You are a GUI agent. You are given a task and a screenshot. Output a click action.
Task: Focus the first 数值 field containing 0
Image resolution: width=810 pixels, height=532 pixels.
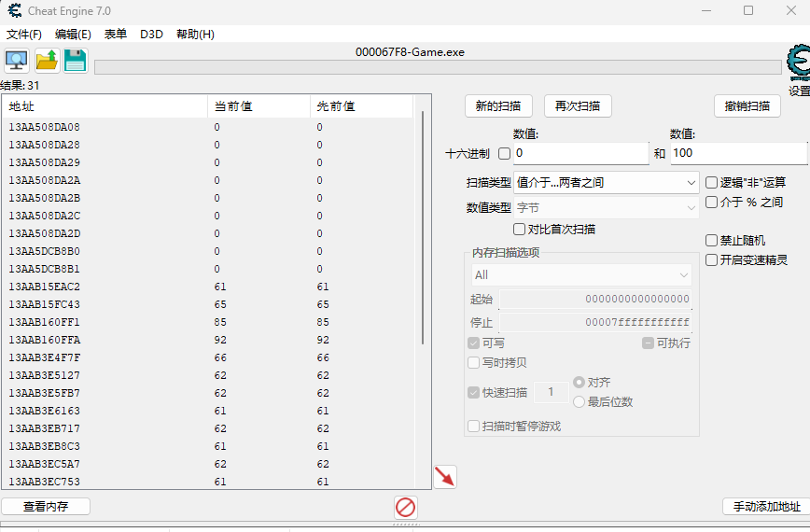tap(581, 153)
